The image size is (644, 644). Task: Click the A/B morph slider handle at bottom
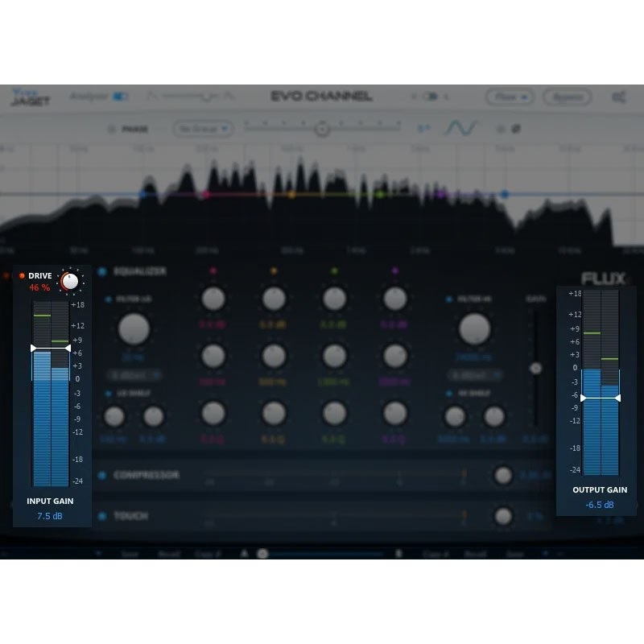tap(262, 554)
